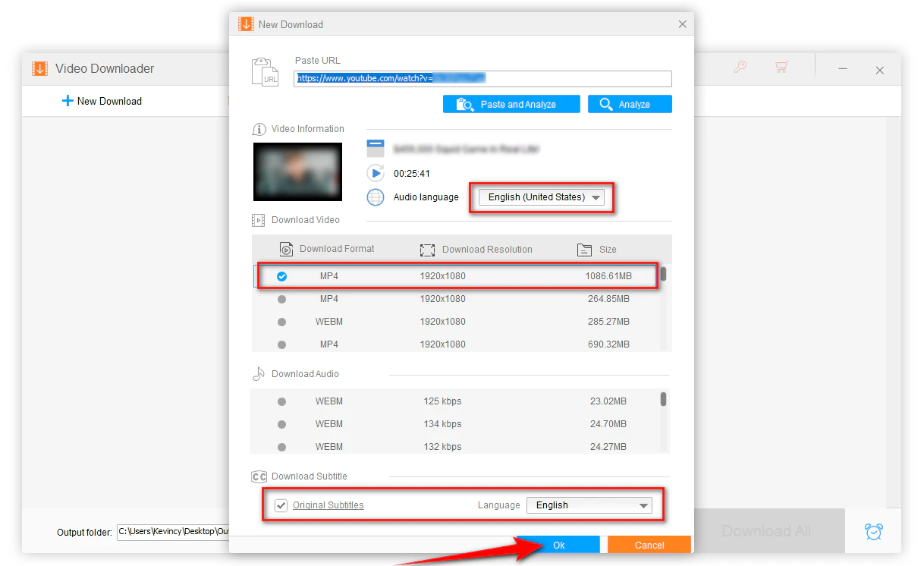Viewport: 924px width, 566px height.
Task: Click the globe icon beside Audio language
Action: click(x=376, y=197)
